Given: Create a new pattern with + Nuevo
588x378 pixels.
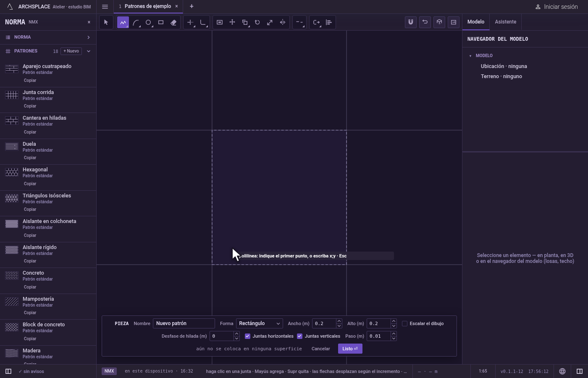Looking at the screenshot, I should [x=71, y=51].
